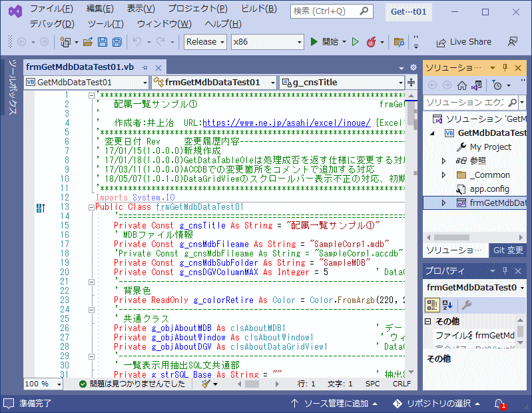The height and width of the screenshot is (413, 532).
Task: Toggle the pin on the frmGetMdbDataTest01.vb tab
Action: tap(144, 67)
